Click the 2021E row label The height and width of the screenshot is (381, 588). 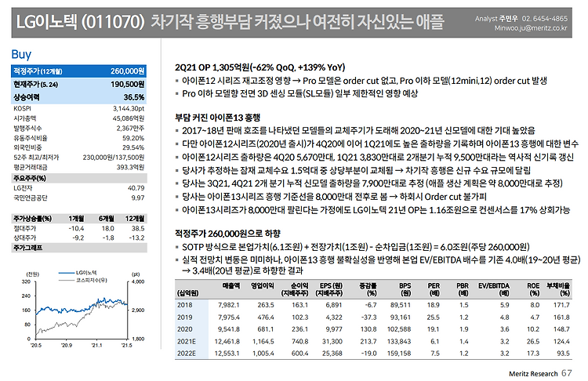point(187,341)
